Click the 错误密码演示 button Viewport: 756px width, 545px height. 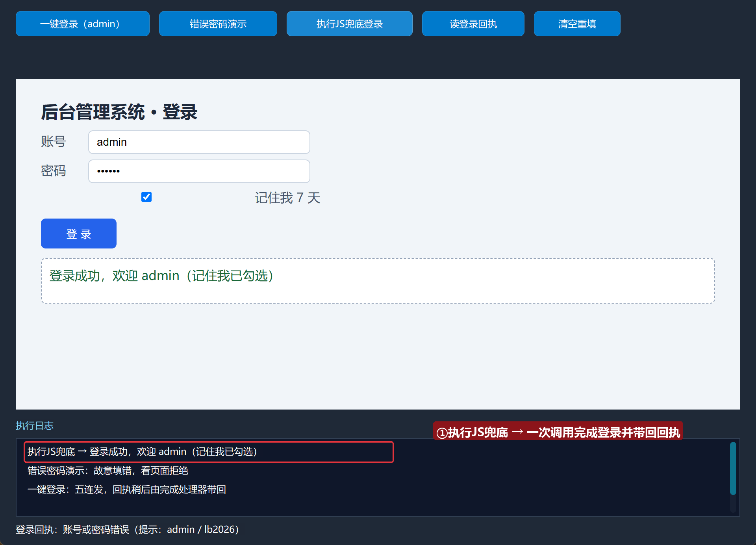pyautogui.click(x=218, y=24)
